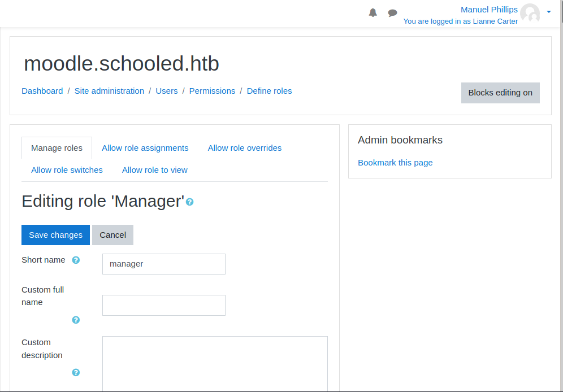
Task: Expand the user menu dropdown arrow
Action: (x=548, y=12)
